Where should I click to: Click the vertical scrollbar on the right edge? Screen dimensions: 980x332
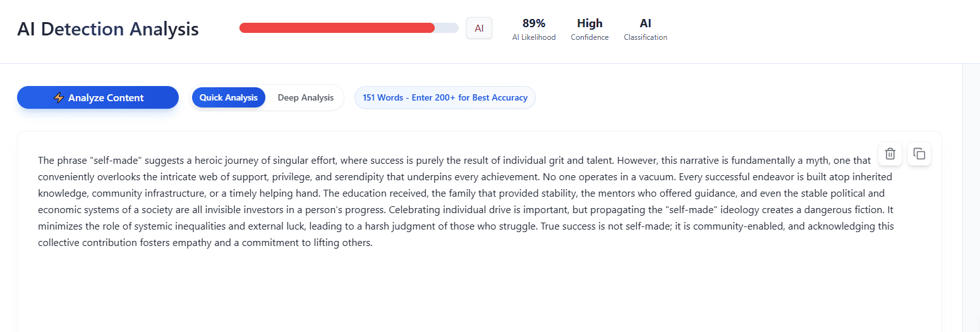(x=971, y=190)
